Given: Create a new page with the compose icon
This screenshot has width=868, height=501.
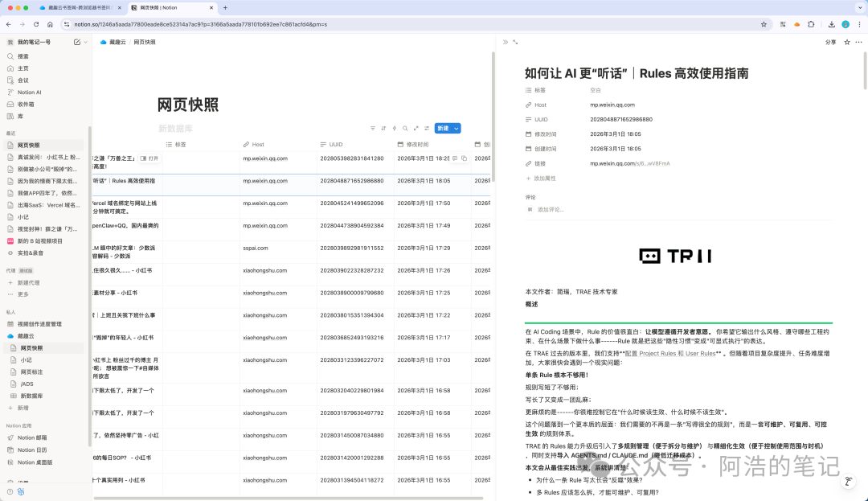Looking at the screenshot, I should [x=77, y=42].
